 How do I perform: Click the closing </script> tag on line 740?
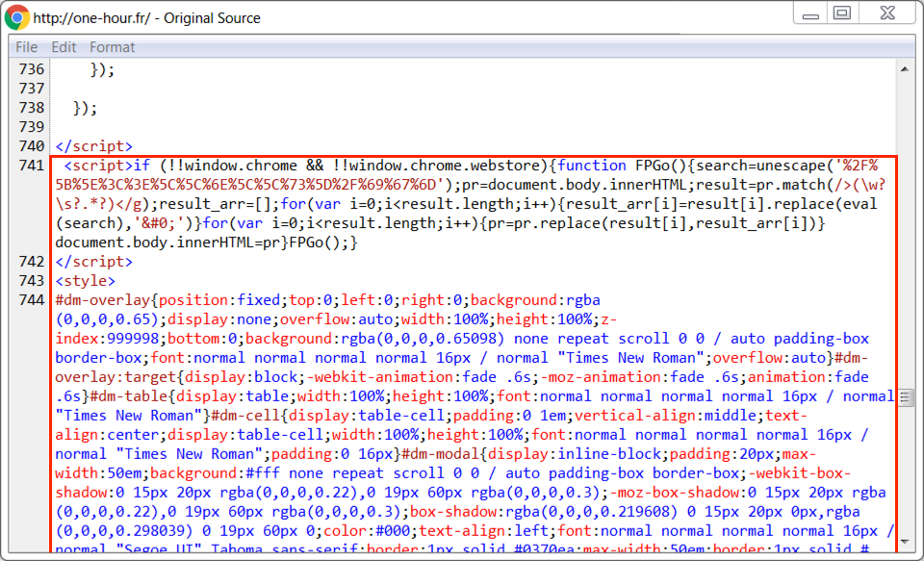pyautogui.click(x=94, y=146)
